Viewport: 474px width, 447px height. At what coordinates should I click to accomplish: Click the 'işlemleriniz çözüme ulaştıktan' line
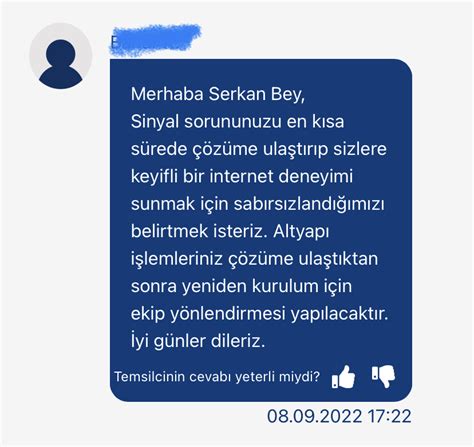(255, 259)
